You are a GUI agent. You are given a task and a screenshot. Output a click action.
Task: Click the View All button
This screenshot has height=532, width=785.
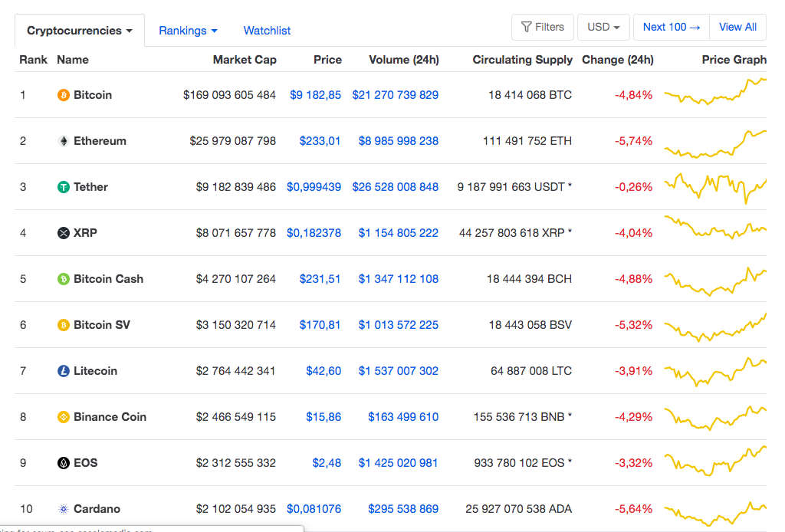tap(737, 27)
